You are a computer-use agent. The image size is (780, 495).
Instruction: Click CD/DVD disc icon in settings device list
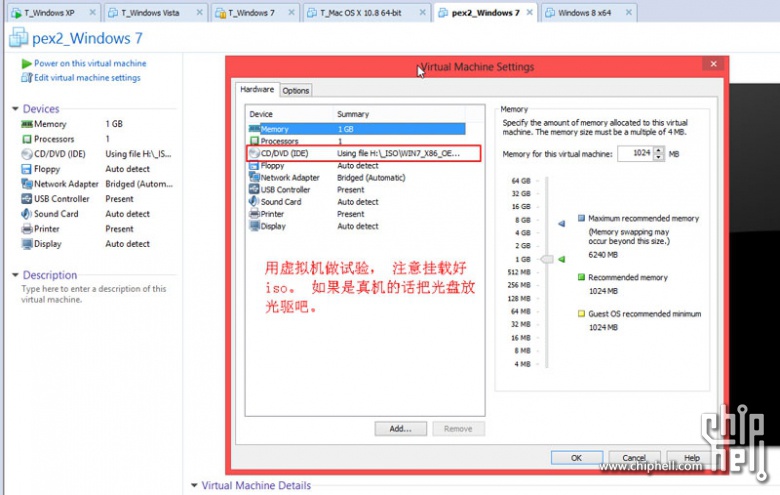[254, 153]
